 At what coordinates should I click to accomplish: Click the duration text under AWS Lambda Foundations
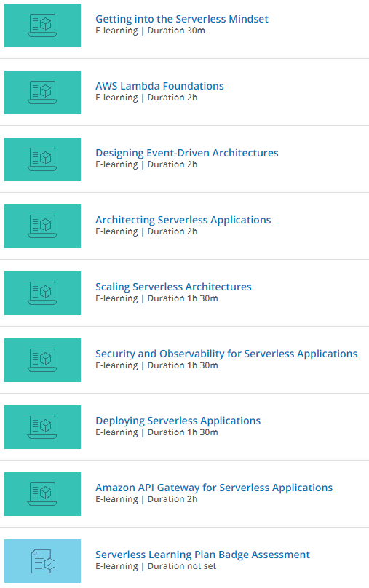point(172,98)
